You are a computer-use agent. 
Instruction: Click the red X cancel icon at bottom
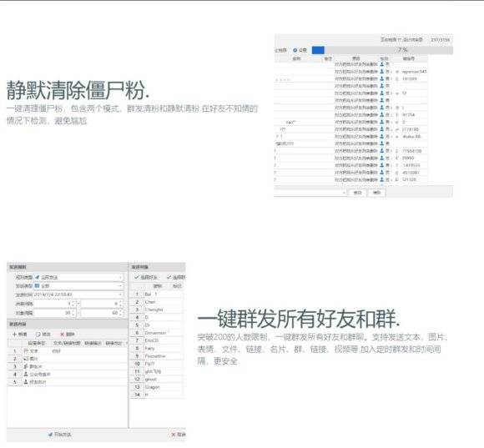pos(174,435)
